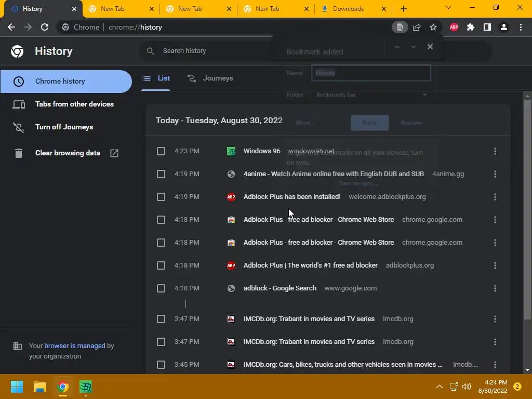The height and width of the screenshot is (399, 532).
Task: Select the Windows 96 history entry checkbox
Action: 161,151
